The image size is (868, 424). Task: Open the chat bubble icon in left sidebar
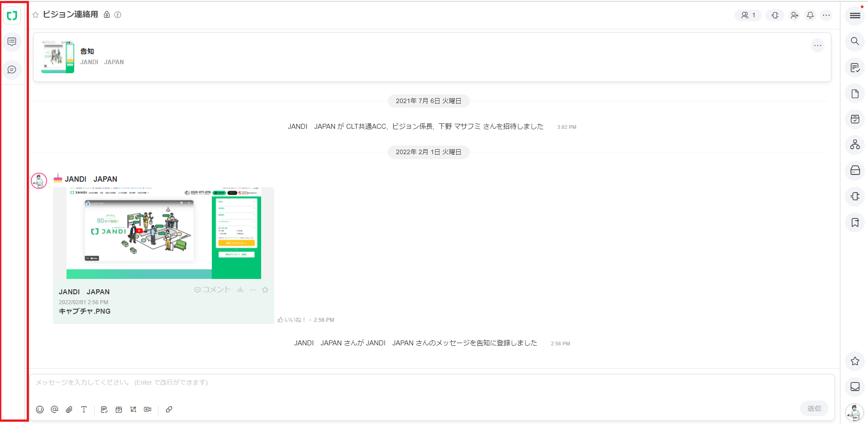12,70
